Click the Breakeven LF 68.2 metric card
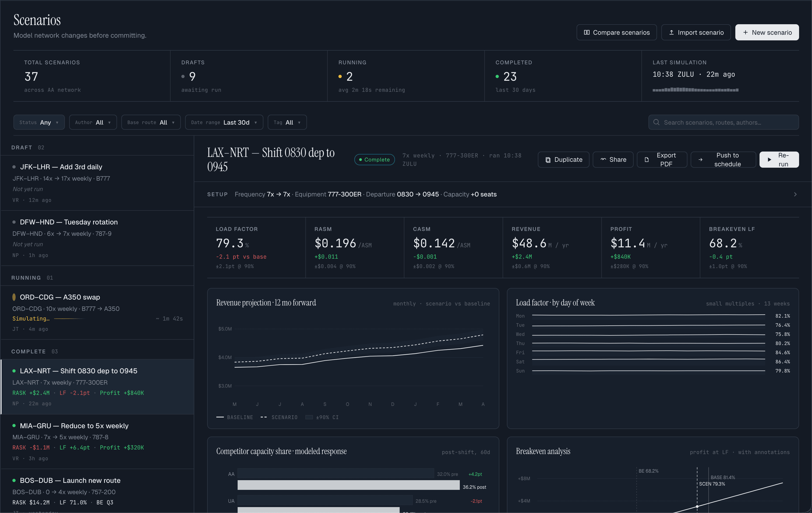The height and width of the screenshot is (513, 812). point(750,248)
